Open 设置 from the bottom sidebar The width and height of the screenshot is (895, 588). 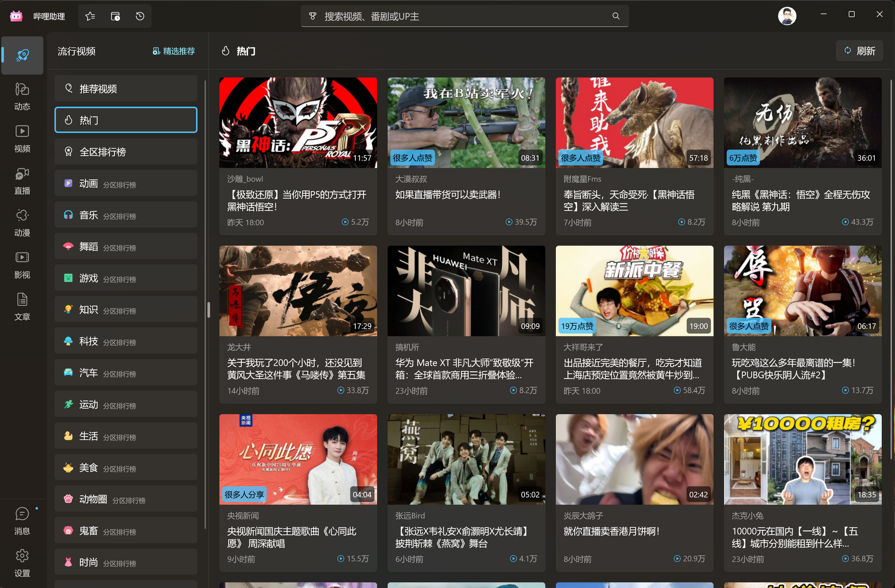pyautogui.click(x=22, y=562)
